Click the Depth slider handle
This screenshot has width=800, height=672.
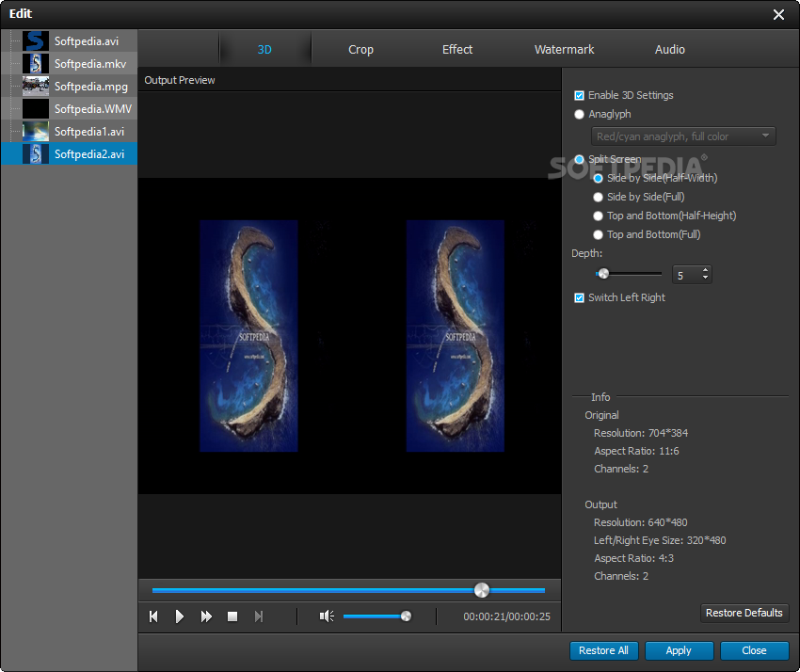[603, 274]
